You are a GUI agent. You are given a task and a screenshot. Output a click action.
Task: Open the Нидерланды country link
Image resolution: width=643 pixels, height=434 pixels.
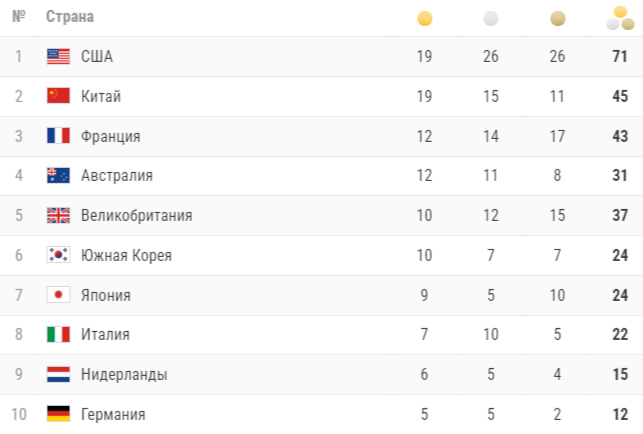(x=124, y=374)
